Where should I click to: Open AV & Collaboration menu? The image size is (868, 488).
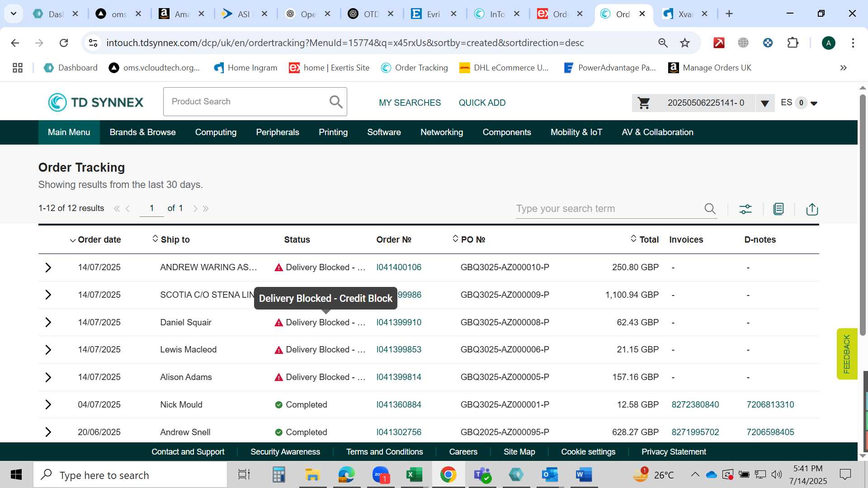[657, 132]
